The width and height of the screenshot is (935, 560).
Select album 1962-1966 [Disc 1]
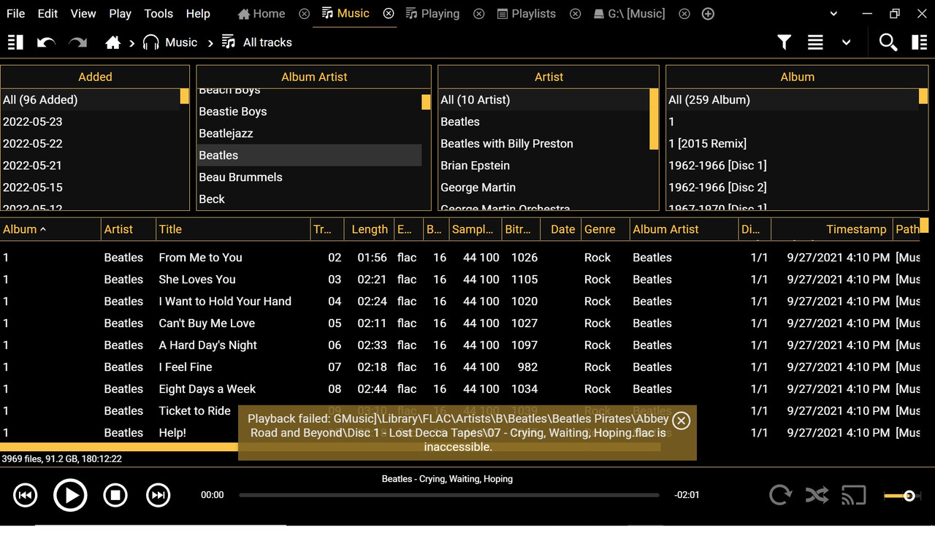point(793,166)
